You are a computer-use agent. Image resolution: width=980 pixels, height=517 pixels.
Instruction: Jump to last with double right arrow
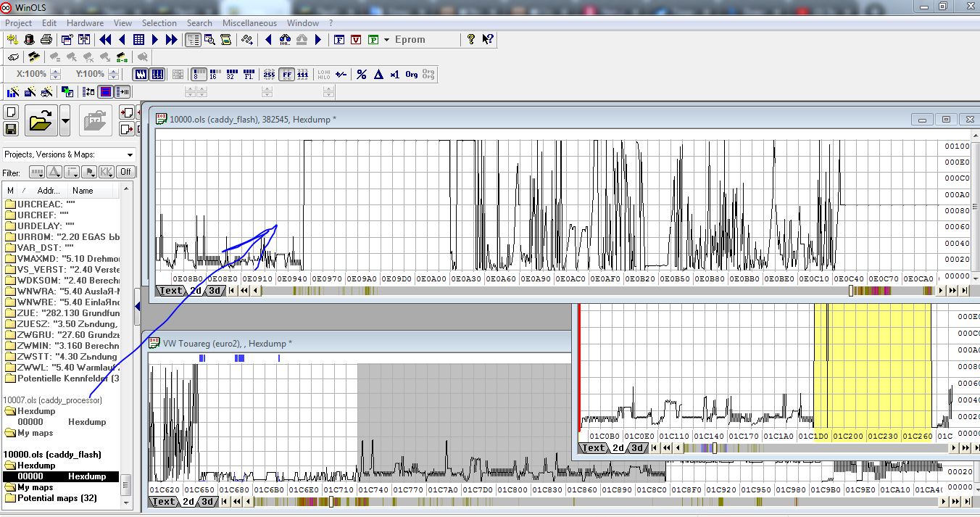[x=172, y=40]
